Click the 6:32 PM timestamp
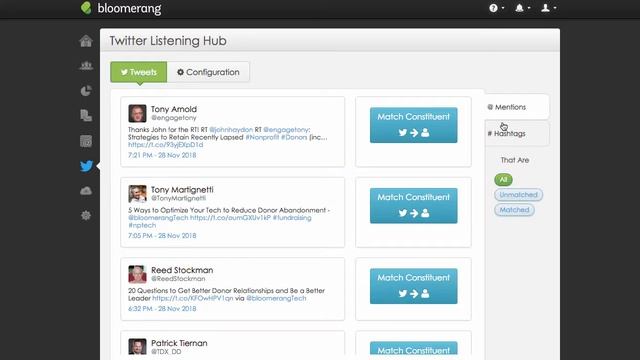This screenshot has width=640, height=360. click(x=162, y=309)
